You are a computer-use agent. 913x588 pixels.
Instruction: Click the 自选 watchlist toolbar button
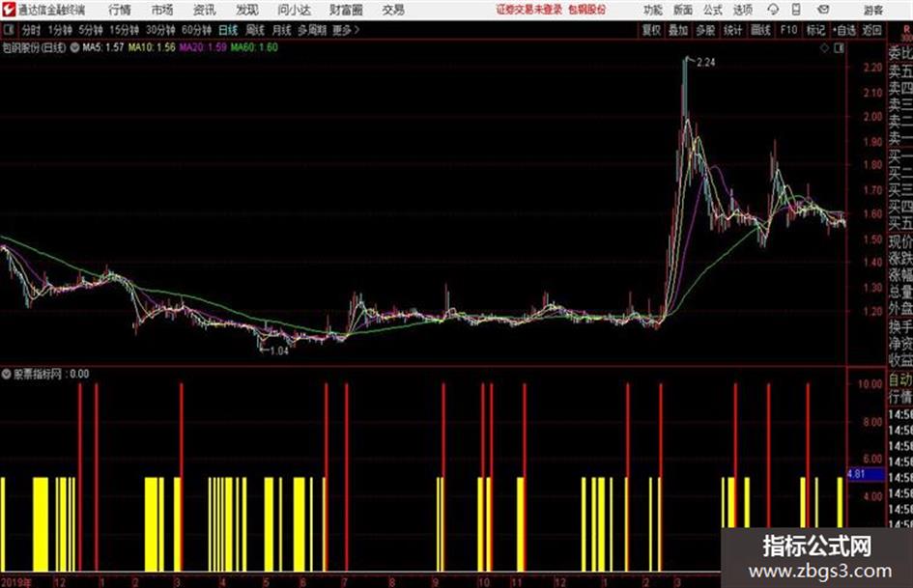click(x=843, y=30)
